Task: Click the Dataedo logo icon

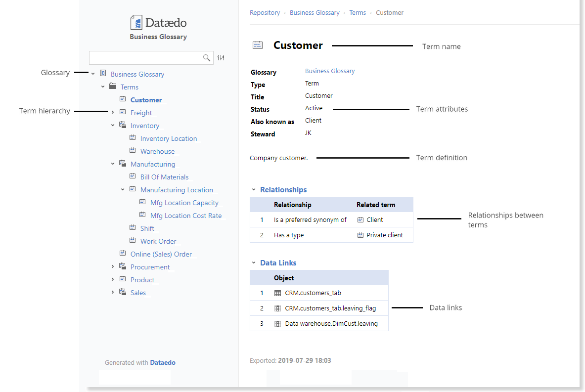Action: [136, 22]
